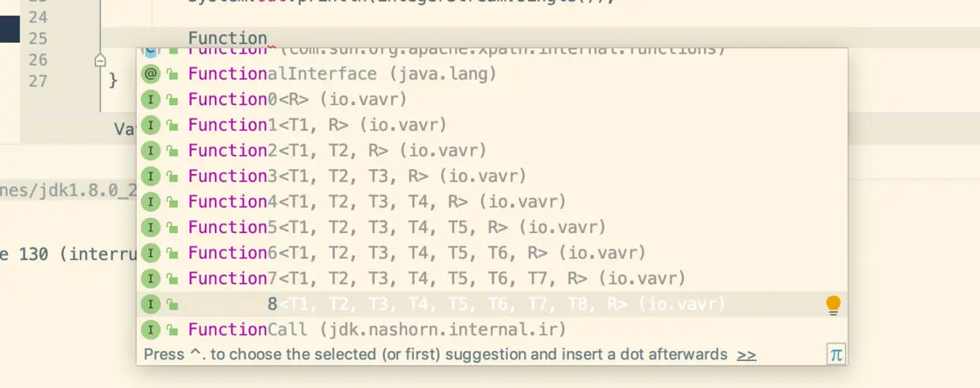Click line number 25 in the gutter
This screenshot has height=388, width=980.
[38, 38]
